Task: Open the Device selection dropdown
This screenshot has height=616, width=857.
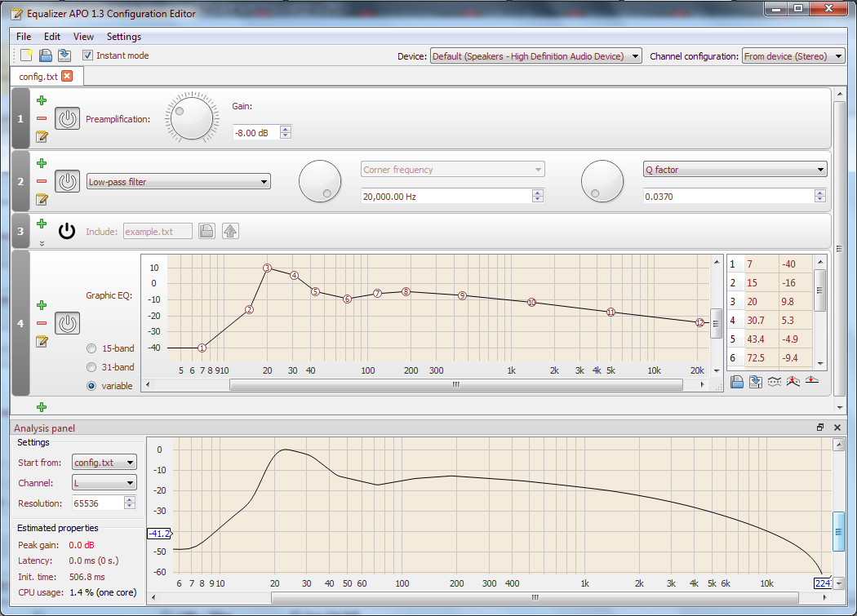Action: [535, 56]
